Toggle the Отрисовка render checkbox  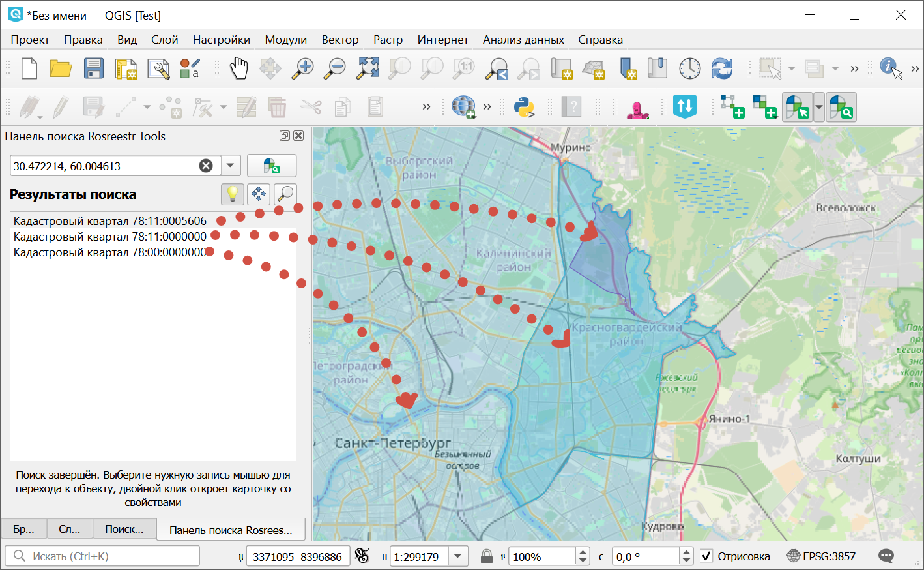coord(706,556)
